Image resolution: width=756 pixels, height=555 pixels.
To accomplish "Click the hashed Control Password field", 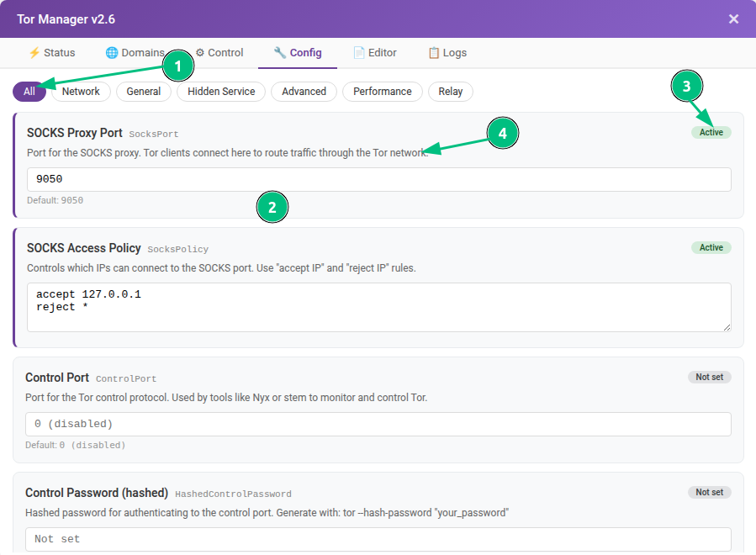I will (x=378, y=539).
